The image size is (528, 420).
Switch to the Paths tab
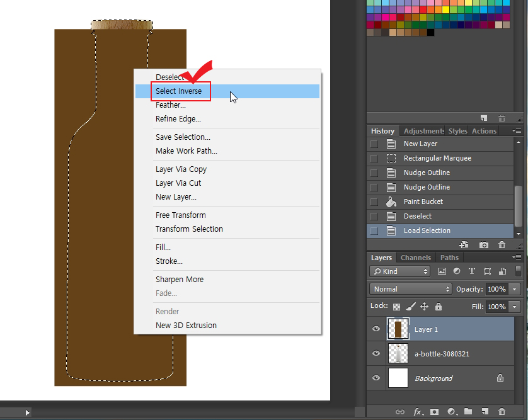click(x=449, y=258)
